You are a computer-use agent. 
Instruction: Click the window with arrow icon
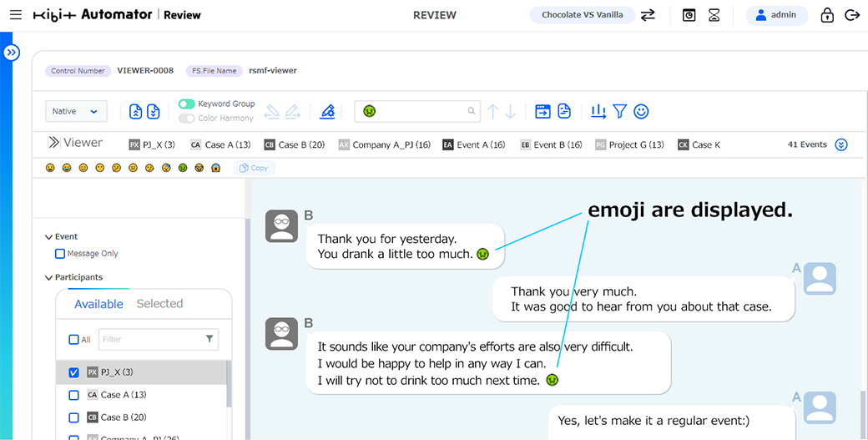tap(542, 111)
